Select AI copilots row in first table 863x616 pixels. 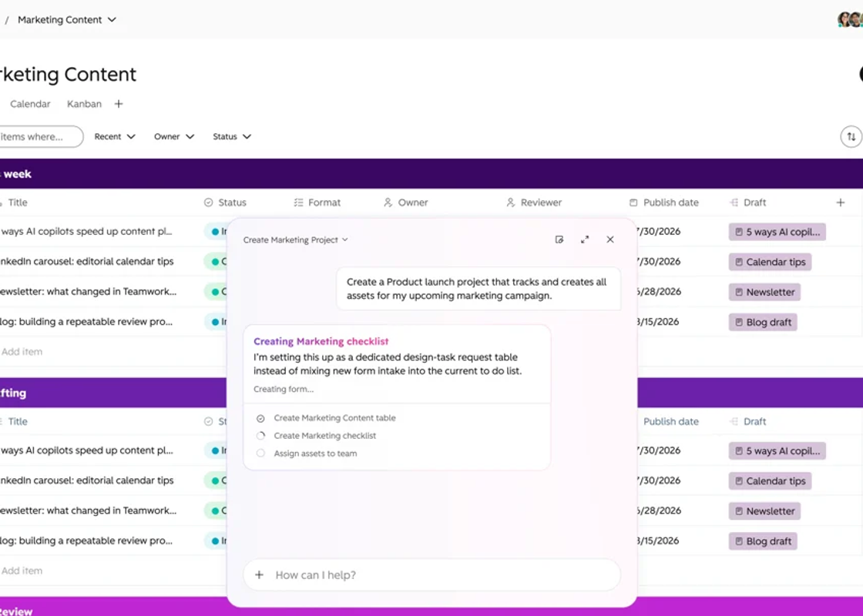[x=86, y=232]
